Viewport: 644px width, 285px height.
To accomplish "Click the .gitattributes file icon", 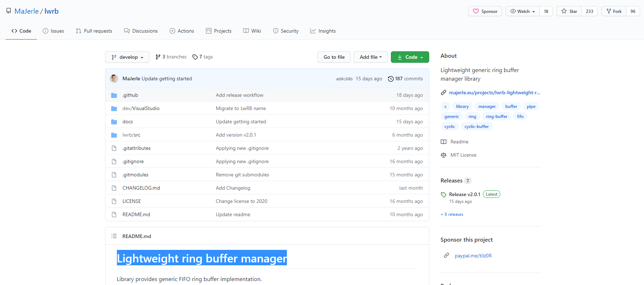I will click(x=114, y=148).
